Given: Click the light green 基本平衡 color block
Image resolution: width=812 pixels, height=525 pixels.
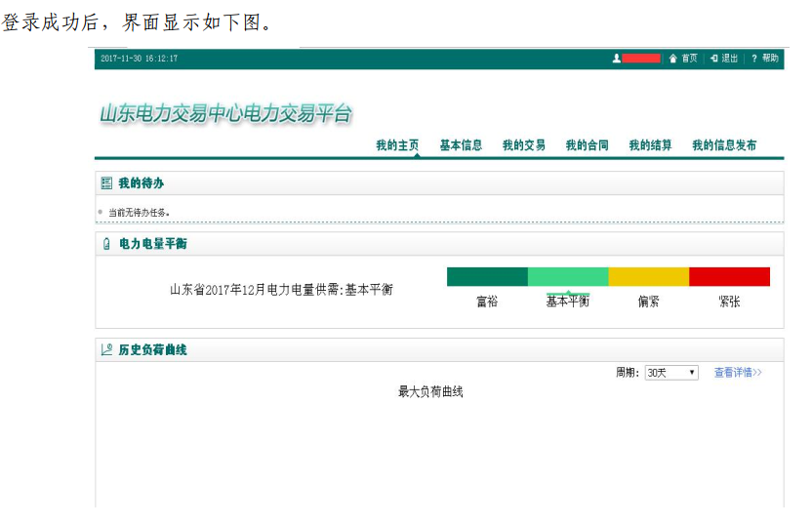Looking at the screenshot, I should (x=568, y=277).
